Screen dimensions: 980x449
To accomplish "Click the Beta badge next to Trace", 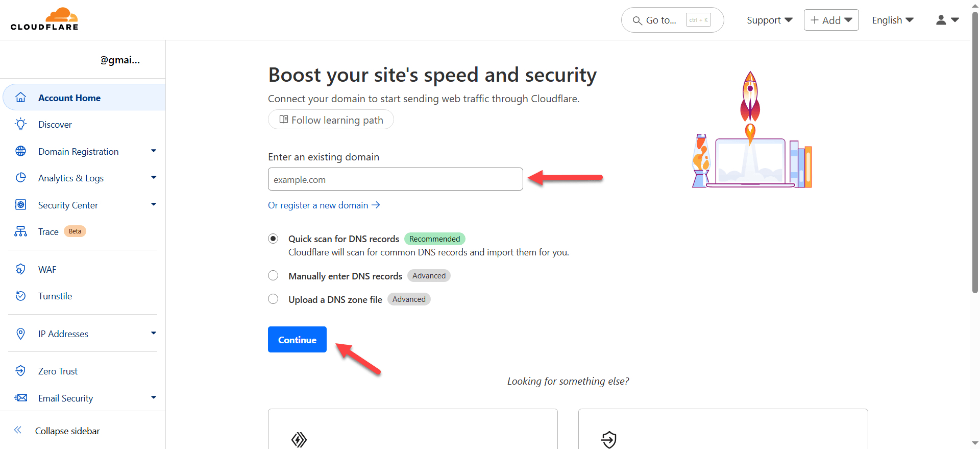I will 75,231.
